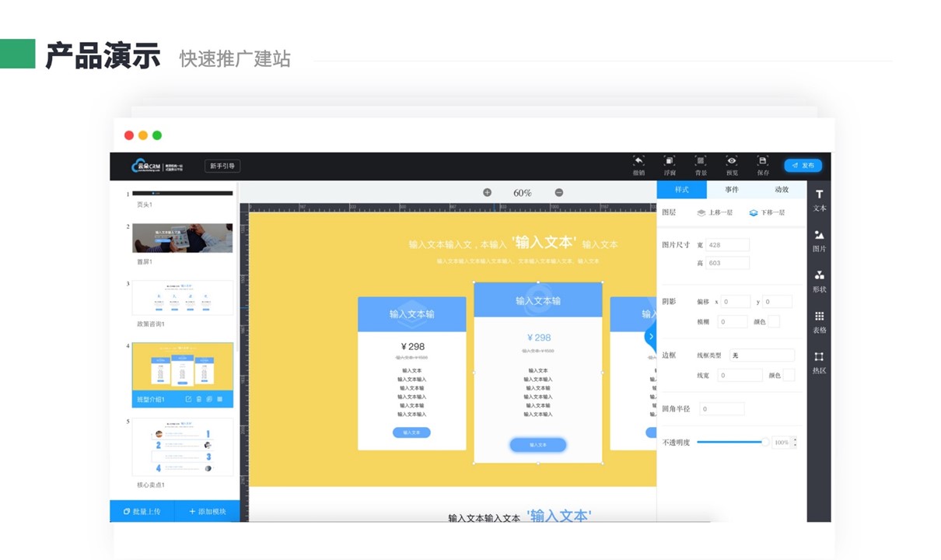Click the copy icon on 班型介绍1
This screenshot has height=560, width=941.
point(209,399)
